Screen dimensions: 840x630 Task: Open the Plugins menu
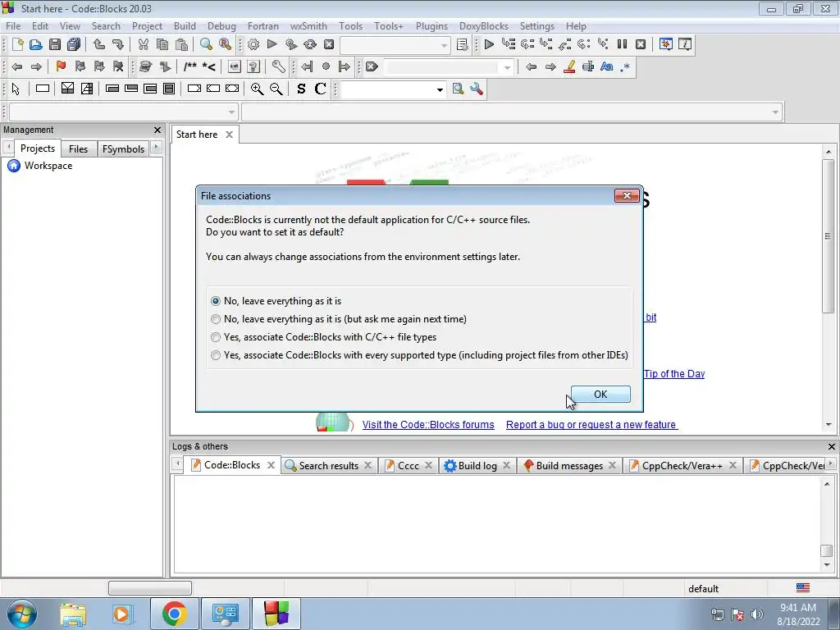[431, 26]
